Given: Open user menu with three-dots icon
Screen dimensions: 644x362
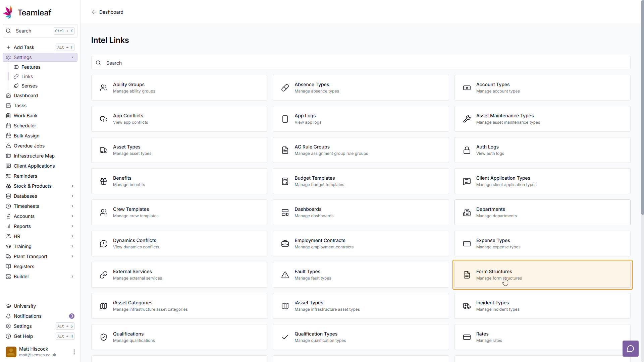Looking at the screenshot, I should pyautogui.click(x=74, y=352).
